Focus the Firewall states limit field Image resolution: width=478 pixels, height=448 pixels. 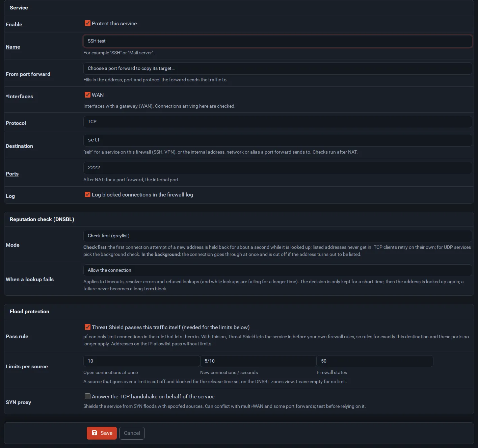(375, 361)
